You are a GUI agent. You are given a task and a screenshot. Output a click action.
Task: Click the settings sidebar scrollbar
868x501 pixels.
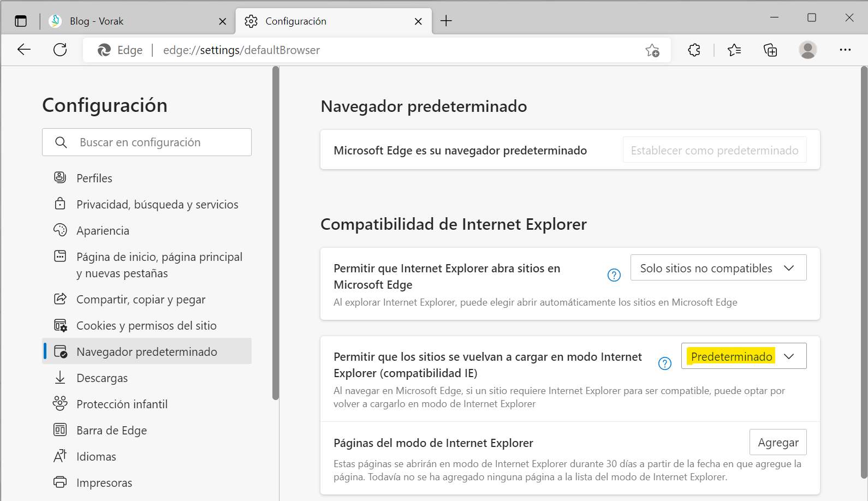[x=276, y=233]
